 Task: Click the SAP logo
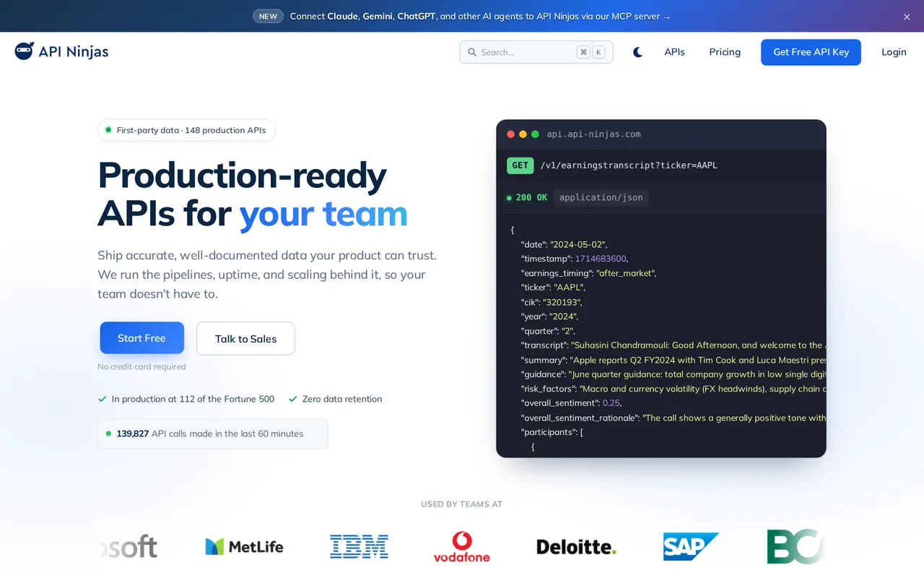[x=691, y=547]
